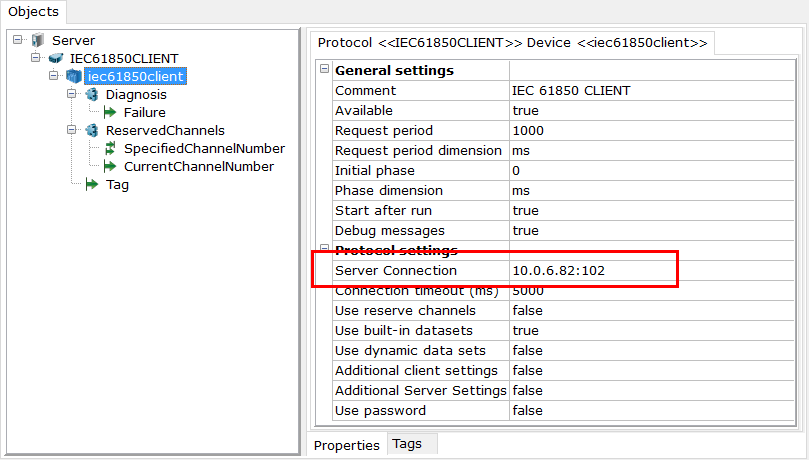Click the Comment property label
This screenshot has width=809, height=460.
pyautogui.click(x=365, y=91)
